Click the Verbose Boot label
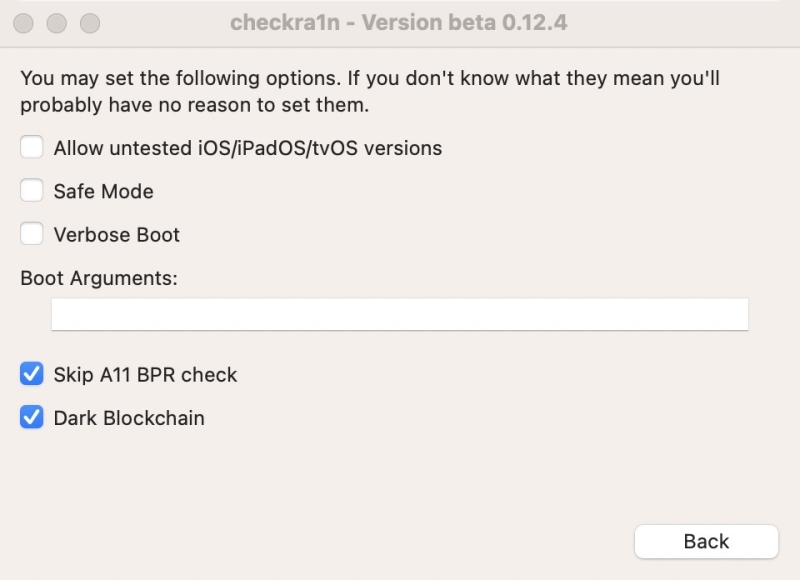This screenshot has width=800, height=580. [x=116, y=235]
